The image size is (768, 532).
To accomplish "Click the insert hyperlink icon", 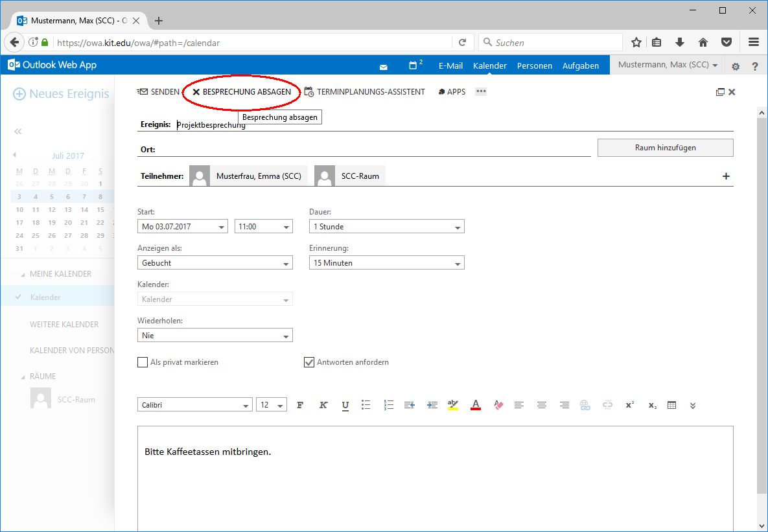I will tap(585, 405).
